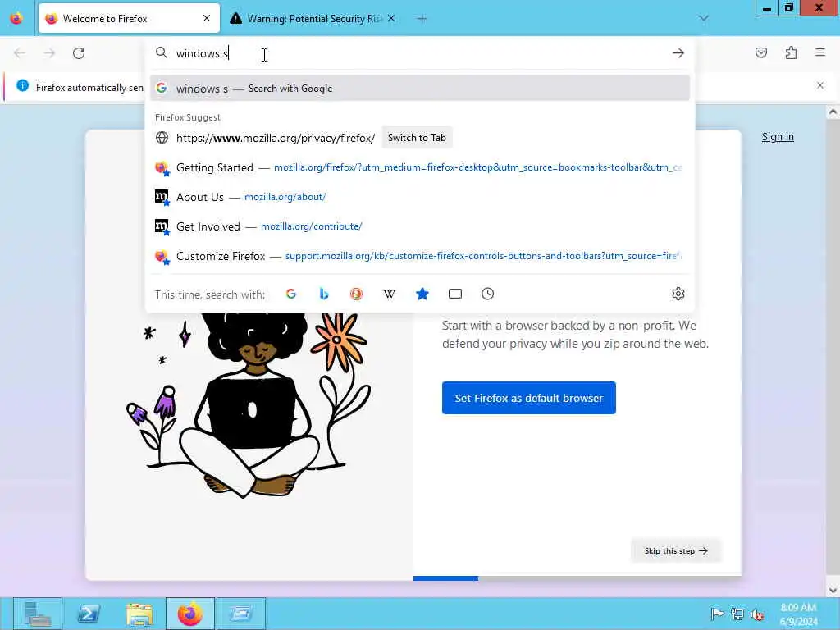Select 'windows s — Search with Google' suggestion
Screen dimensions: 840x630
420,89
